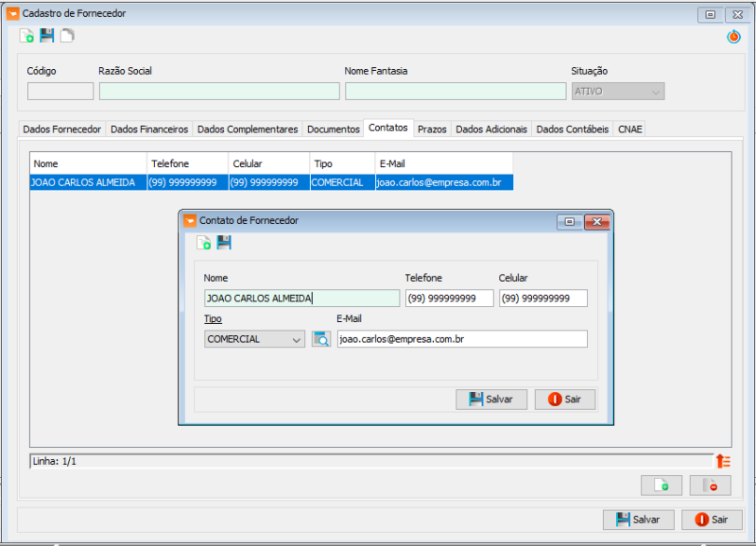Click the Nome field in contact dialog
The image size is (756, 546).
(x=301, y=299)
